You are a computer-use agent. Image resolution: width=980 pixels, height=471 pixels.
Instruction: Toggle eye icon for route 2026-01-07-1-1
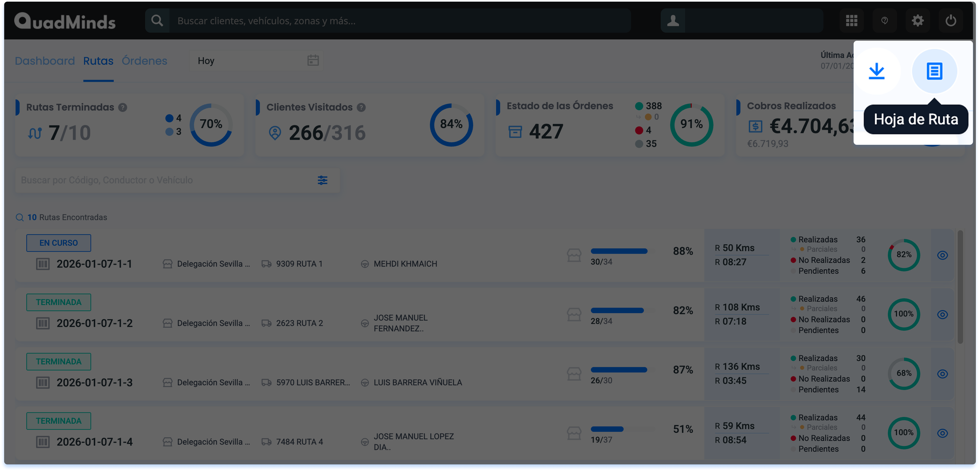(942, 255)
